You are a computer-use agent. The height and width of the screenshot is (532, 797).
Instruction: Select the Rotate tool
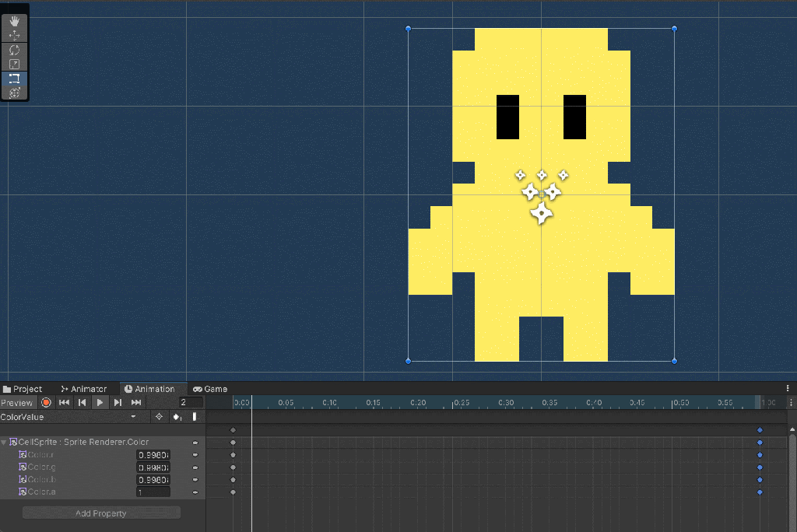coord(14,49)
